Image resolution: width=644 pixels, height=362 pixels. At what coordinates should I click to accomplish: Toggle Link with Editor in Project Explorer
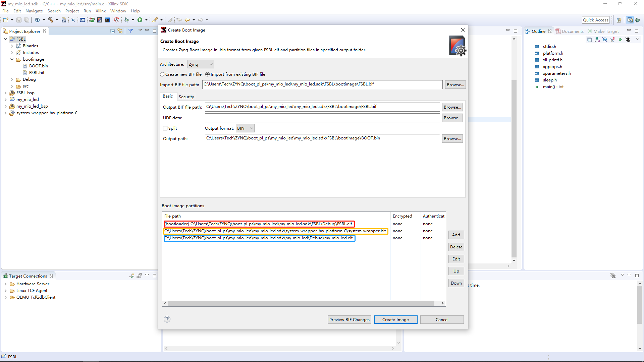tap(120, 31)
